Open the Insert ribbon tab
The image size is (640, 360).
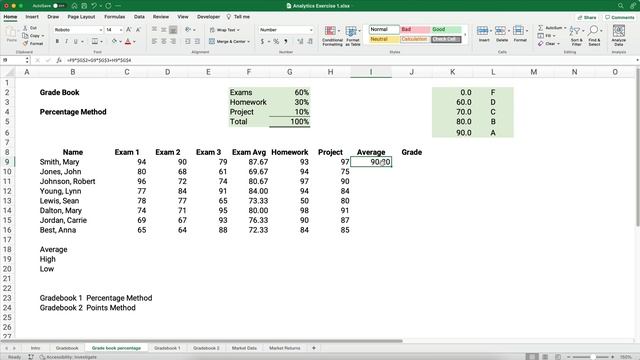[x=32, y=17]
